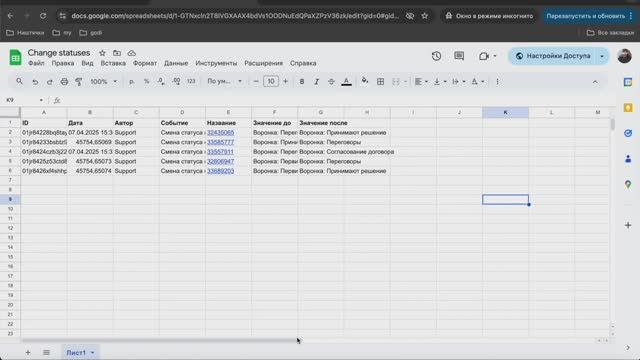Open the search menus magnifier
Viewport: 640px width, 360px height.
coord(19,81)
